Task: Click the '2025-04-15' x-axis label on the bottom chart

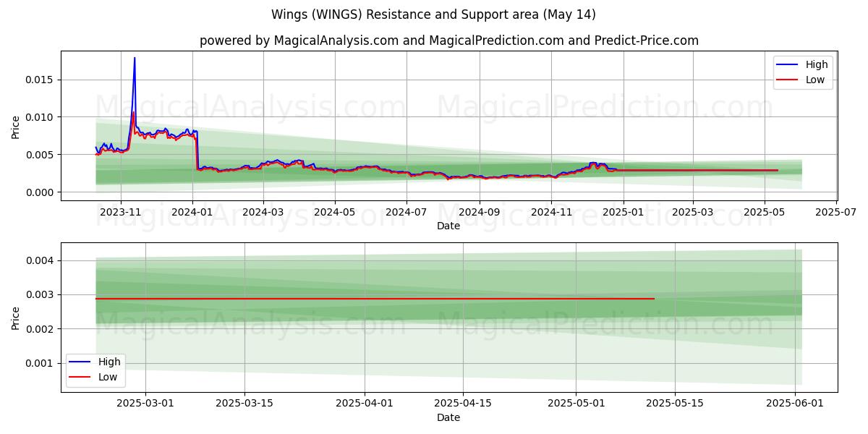Action: point(464,404)
